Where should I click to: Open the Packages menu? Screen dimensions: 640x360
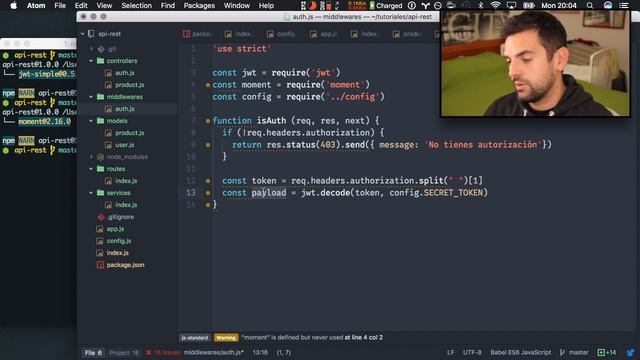pos(199,6)
